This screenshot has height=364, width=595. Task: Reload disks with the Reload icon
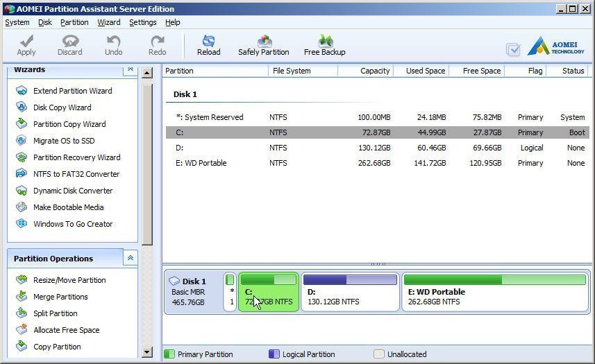pyautogui.click(x=208, y=40)
